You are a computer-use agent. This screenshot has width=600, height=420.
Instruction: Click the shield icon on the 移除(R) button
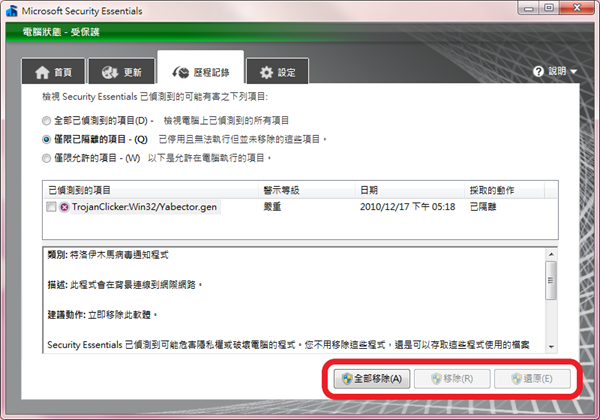(436, 379)
